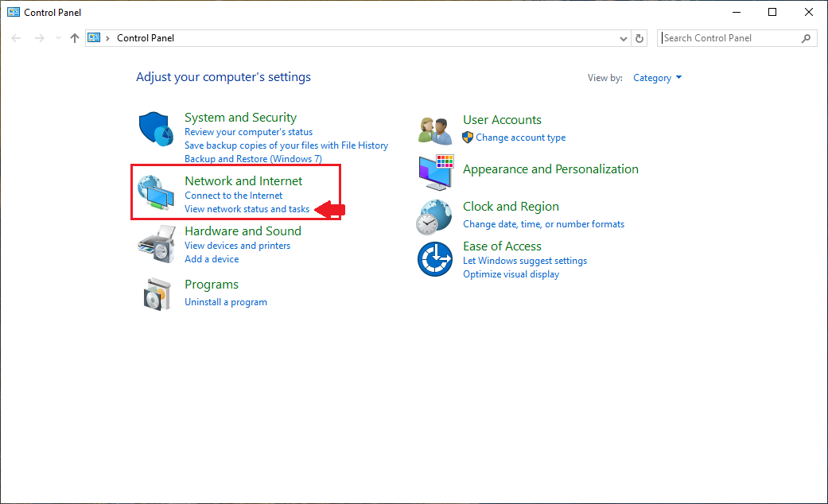Image resolution: width=828 pixels, height=504 pixels.
Task: Click the Control Panel breadcrumb
Action: tap(146, 38)
